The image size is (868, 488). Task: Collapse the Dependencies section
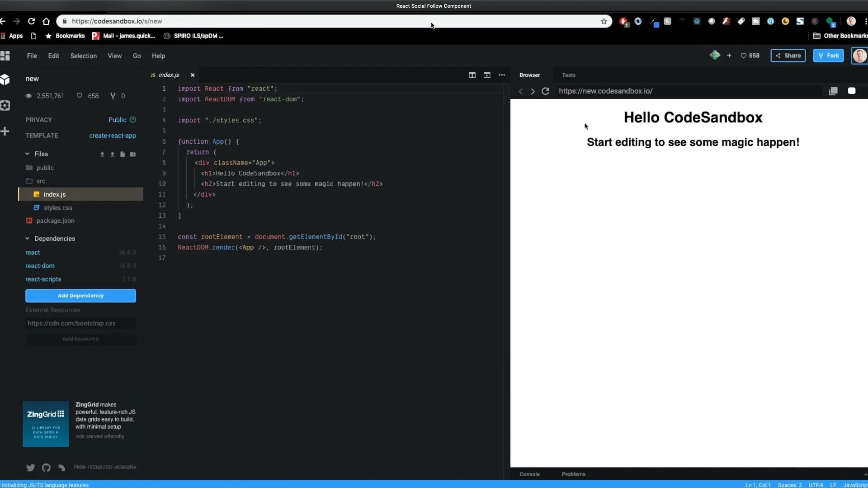click(x=27, y=239)
